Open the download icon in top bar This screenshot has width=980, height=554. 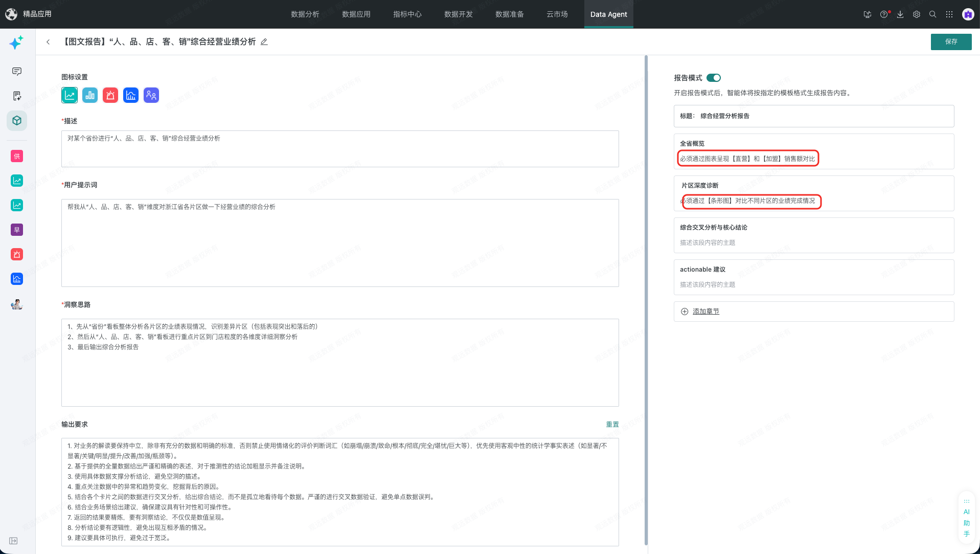click(900, 14)
